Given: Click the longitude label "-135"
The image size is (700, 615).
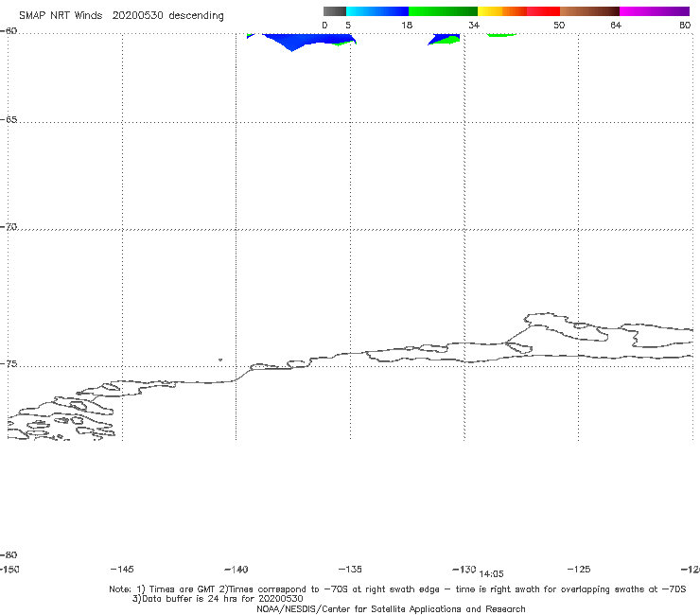Looking at the screenshot, I should click(350, 570).
